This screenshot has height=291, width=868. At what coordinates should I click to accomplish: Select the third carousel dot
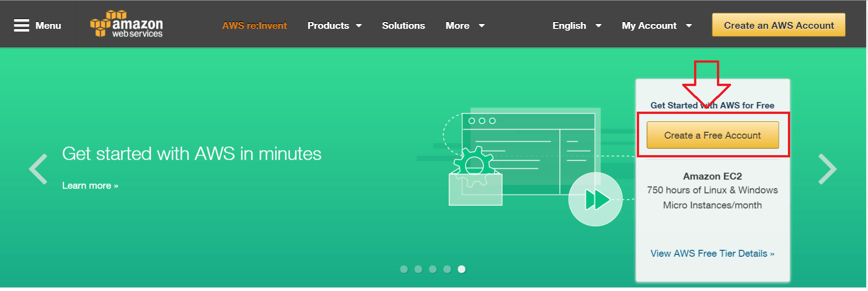click(433, 269)
